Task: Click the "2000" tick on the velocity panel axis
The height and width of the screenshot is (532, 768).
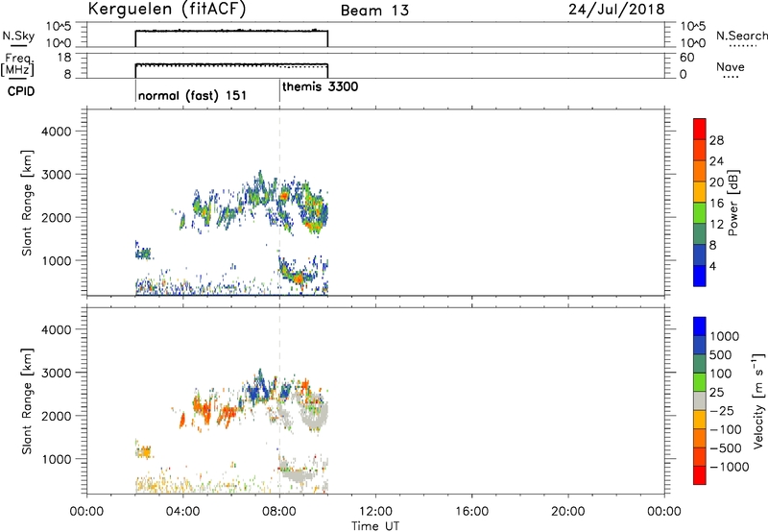Action: tap(56, 416)
